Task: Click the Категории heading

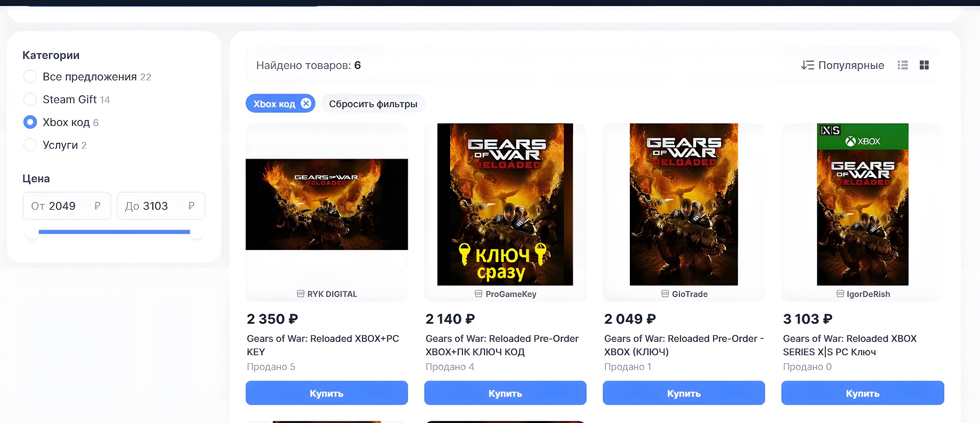Action: pos(51,55)
